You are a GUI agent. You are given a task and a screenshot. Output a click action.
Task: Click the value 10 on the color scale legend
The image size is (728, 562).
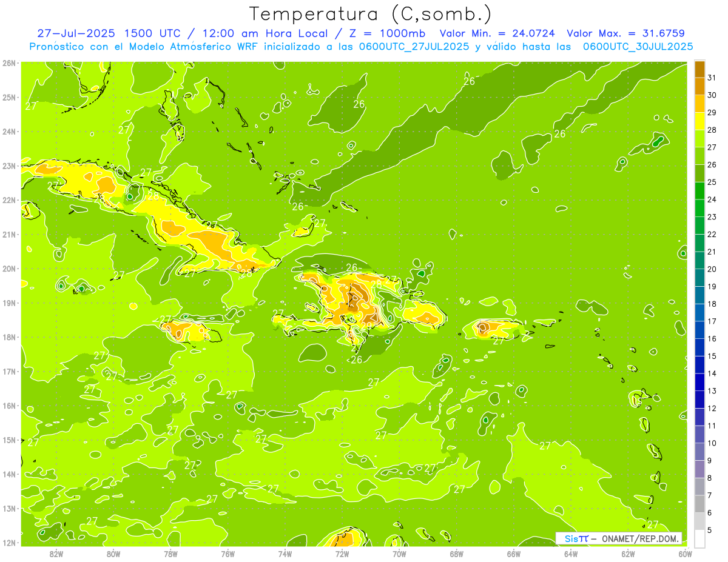712,443
